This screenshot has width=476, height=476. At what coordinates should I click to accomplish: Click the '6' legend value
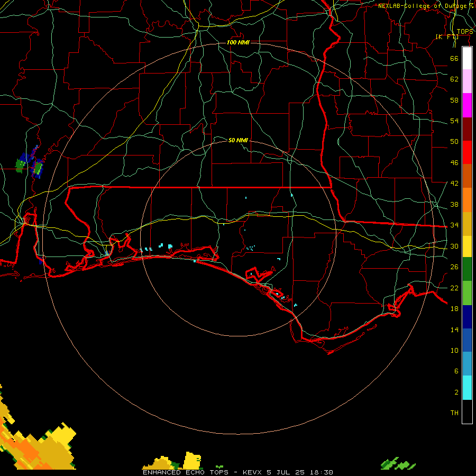[456, 371]
